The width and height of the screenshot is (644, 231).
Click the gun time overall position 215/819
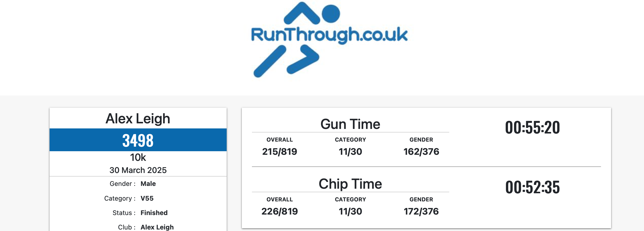pos(280,152)
